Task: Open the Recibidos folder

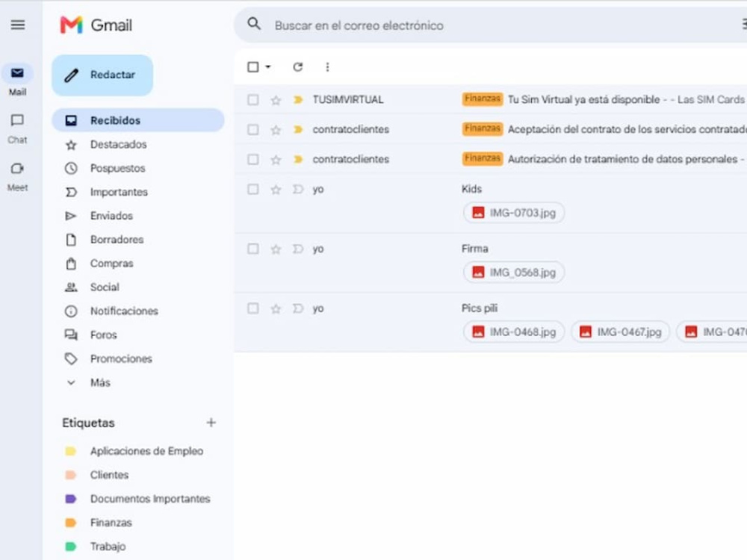Action: pyautogui.click(x=138, y=120)
